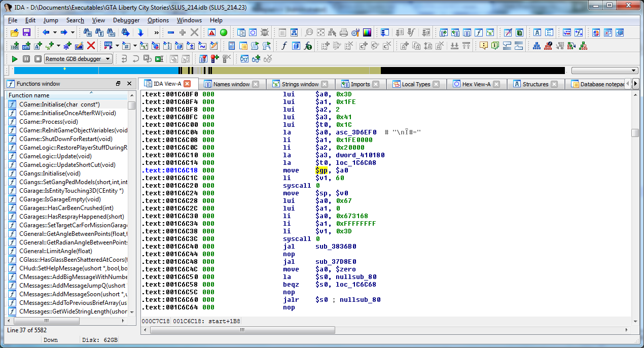This screenshot has height=348, width=644.
Task: Open the calculator icon
Action: (232, 46)
